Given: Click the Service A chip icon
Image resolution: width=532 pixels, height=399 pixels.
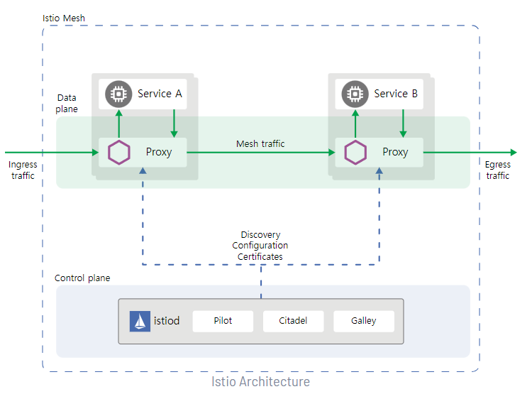Looking at the screenshot, I should [x=118, y=94].
